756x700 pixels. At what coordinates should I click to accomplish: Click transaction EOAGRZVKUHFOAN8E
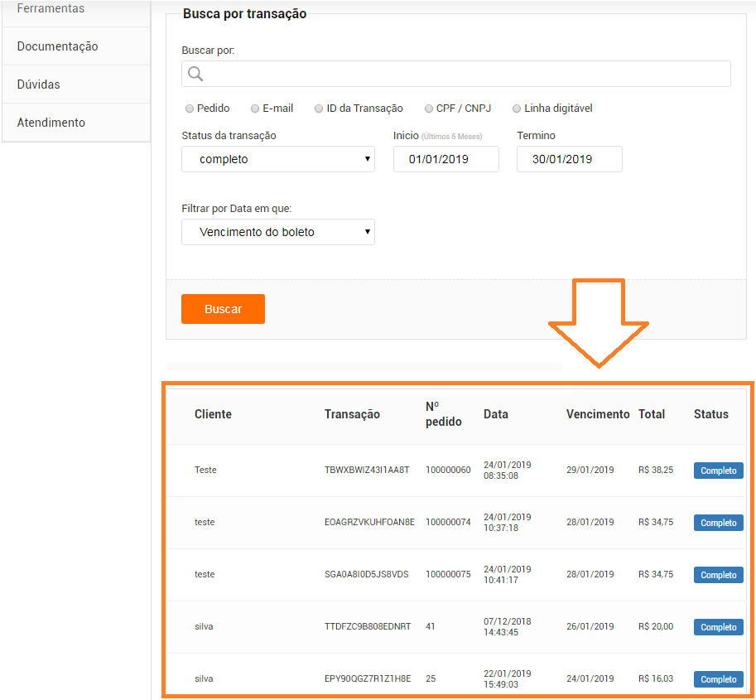point(369,522)
